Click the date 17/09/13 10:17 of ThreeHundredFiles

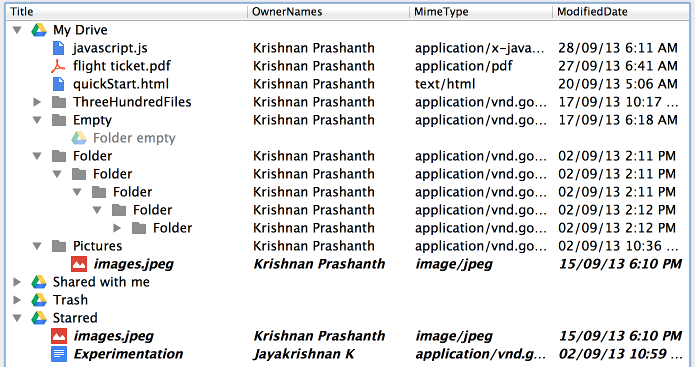point(618,102)
